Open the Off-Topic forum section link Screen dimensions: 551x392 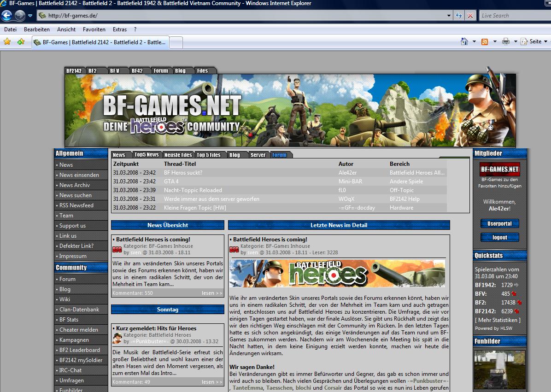[402, 190]
